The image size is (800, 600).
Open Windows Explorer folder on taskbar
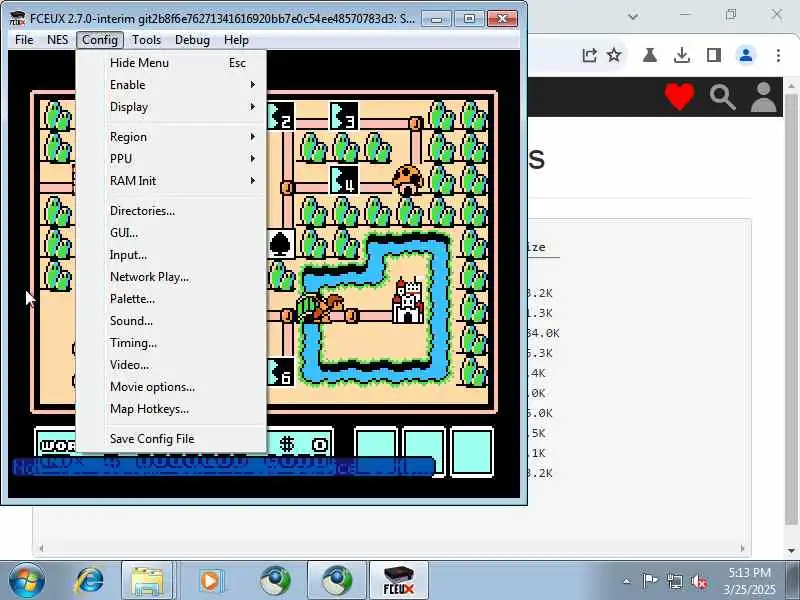pyautogui.click(x=148, y=581)
